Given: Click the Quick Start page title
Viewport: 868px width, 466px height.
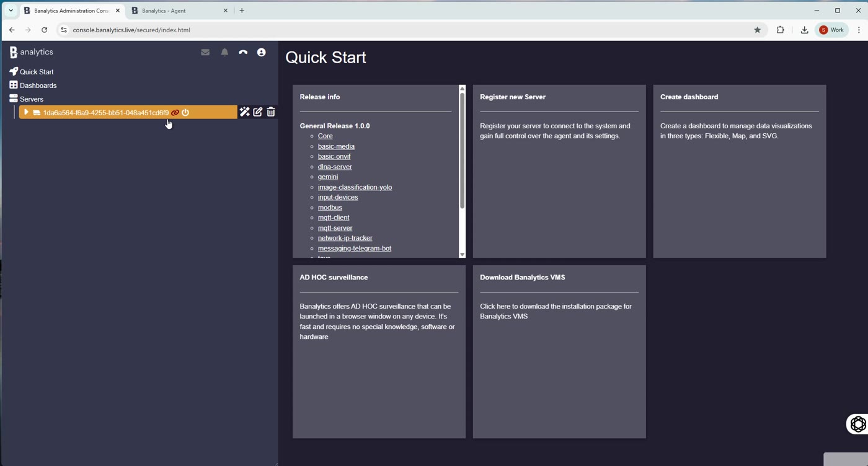Looking at the screenshot, I should tap(326, 58).
